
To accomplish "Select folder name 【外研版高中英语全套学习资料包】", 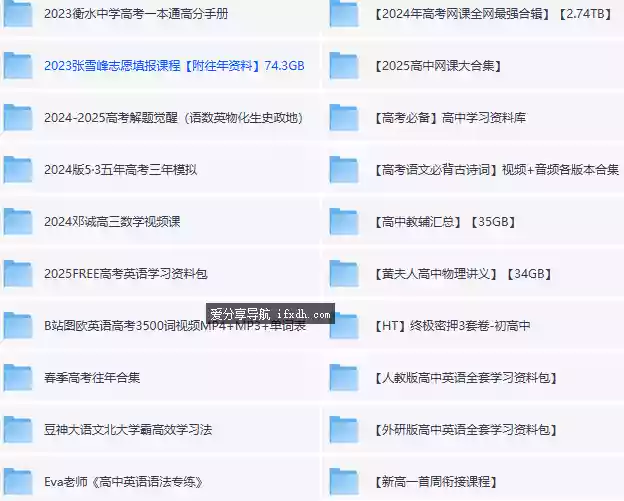I will point(466,429).
